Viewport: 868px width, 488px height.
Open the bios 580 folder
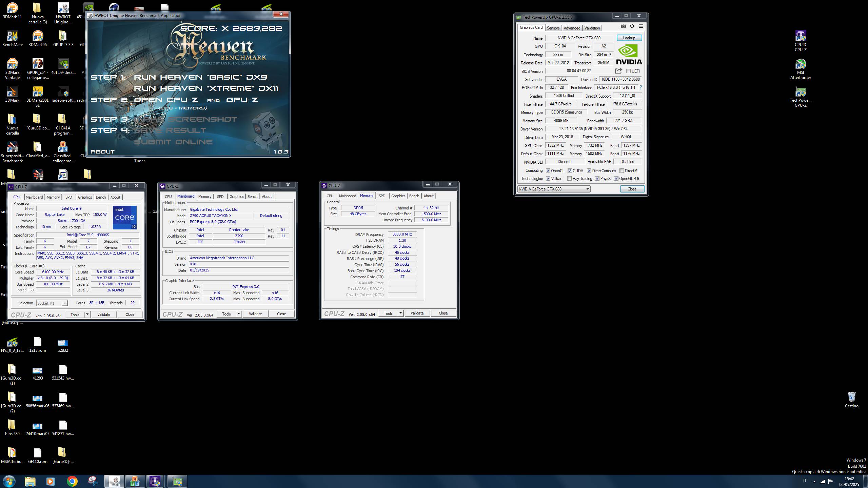tap(12, 428)
